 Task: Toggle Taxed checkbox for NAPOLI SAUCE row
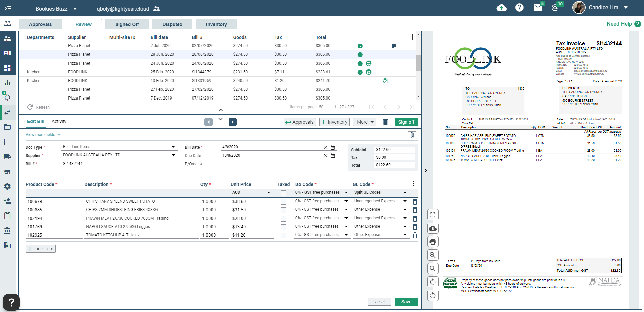coord(284,227)
